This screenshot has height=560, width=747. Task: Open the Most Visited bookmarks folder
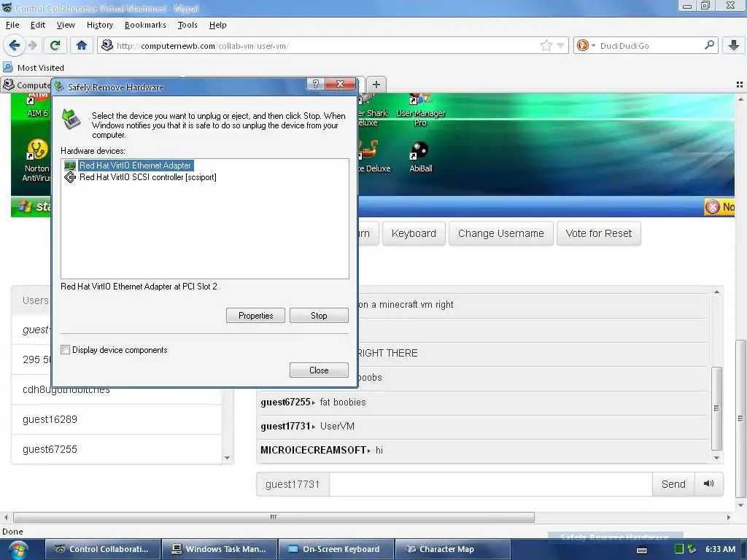[x=34, y=68]
